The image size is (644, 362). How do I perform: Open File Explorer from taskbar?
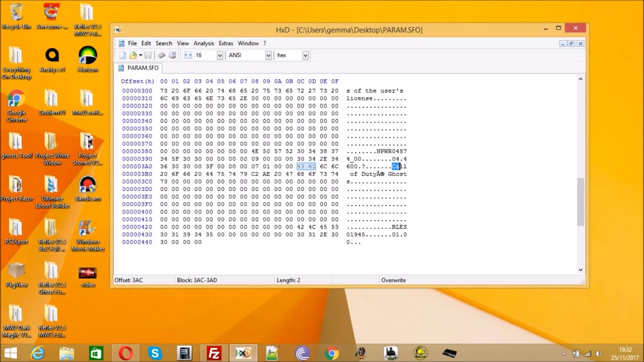67,353
